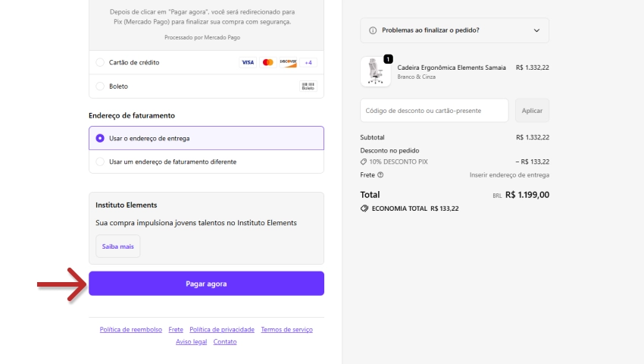The image size is (644, 364).
Task: Expand Problemas ao finalizar o pedido chevron
Action: click(536, 30)
